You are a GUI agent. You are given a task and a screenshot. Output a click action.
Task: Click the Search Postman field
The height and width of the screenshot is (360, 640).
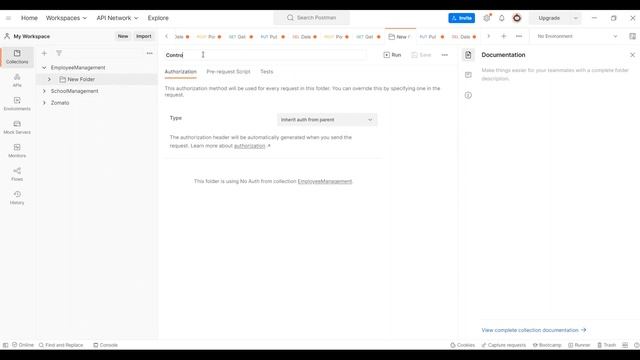(x=311, y=18)
